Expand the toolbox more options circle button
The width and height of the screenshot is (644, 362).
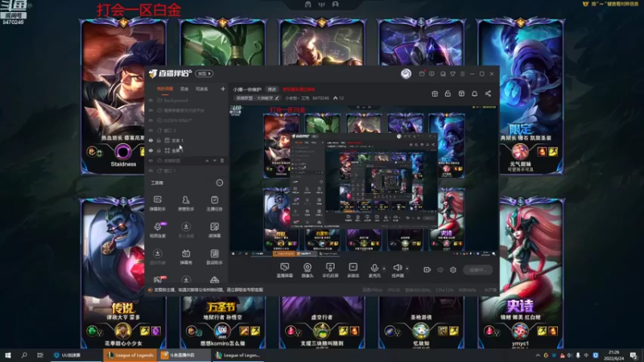pos(220,183)
